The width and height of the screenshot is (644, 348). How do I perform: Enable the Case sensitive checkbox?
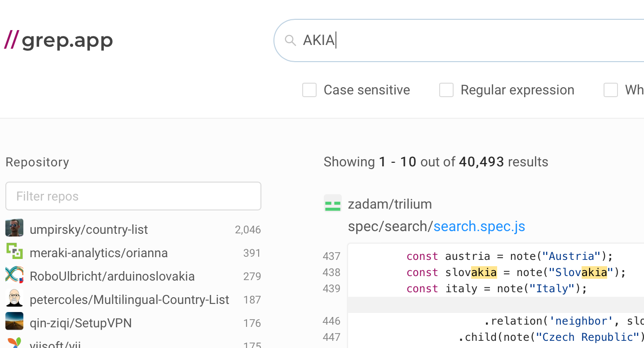click(309, 90)
